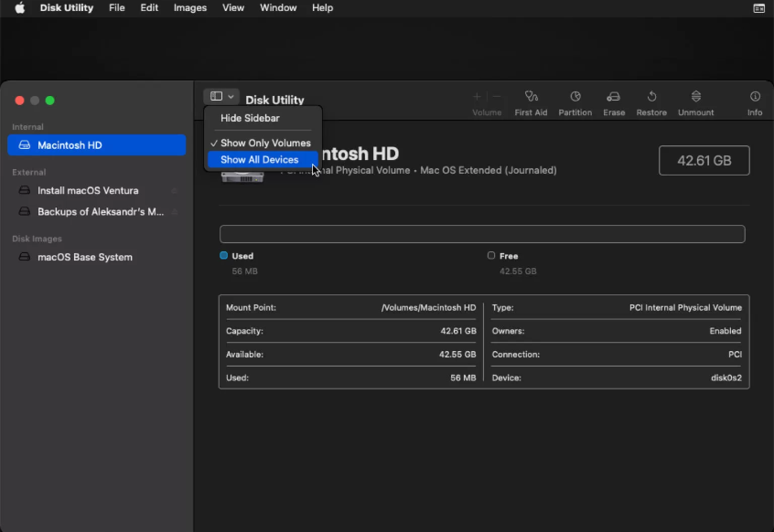Viewport: 774px width, 532px height.
Task: Select the Restore toolbar icon
Action: pos(651,97)
